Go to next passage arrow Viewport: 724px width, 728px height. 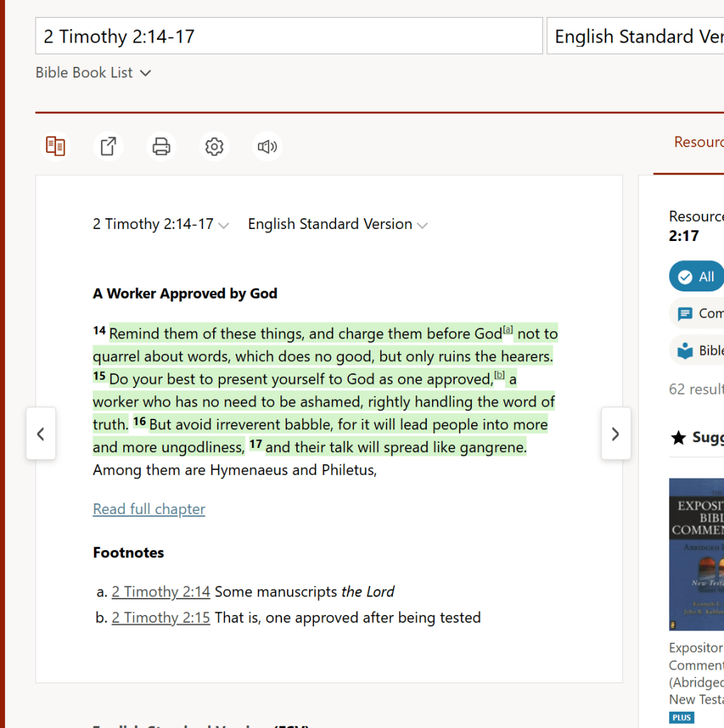click(x=615, y=434)
